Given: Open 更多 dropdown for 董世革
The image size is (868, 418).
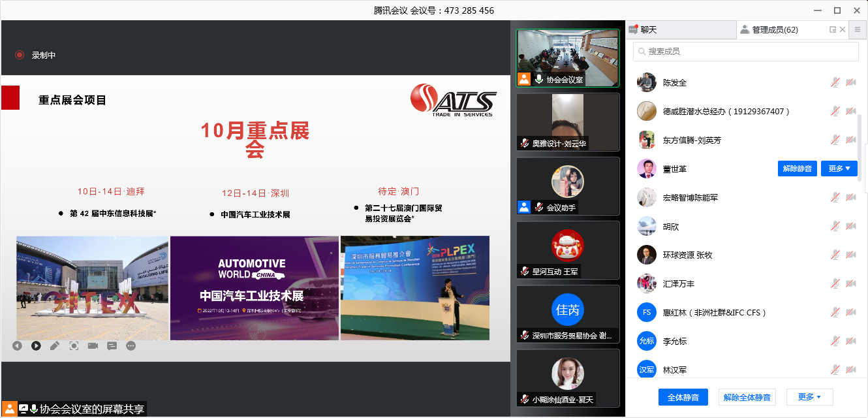Looking at the screenshot, I should pos(839,169).
